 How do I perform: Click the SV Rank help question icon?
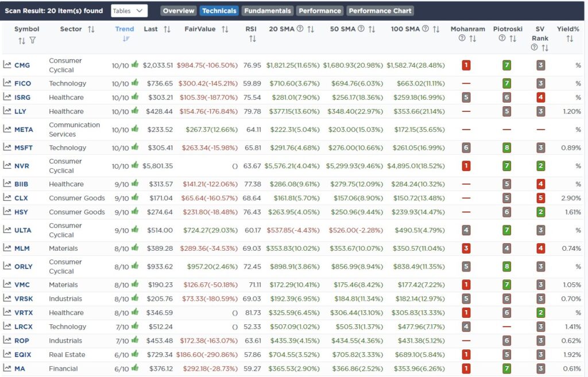tap(535, 47)
